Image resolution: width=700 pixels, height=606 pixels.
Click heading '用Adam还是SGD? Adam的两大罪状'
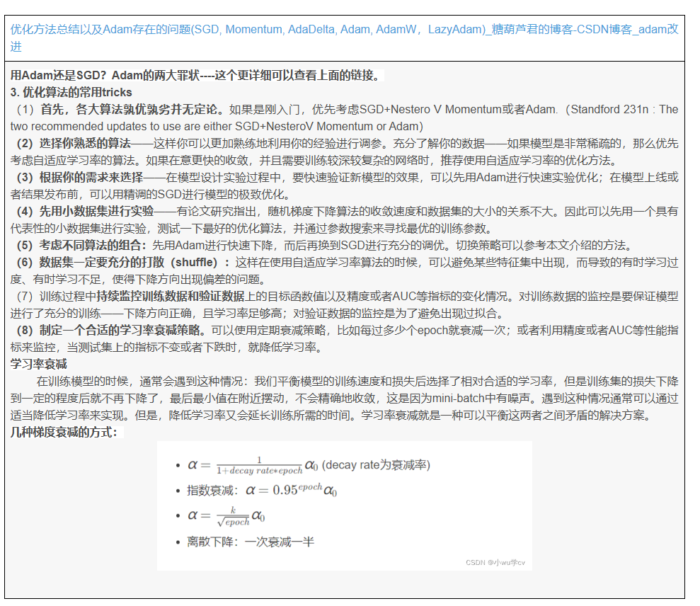pyautogui.click(x=105, y=75)
